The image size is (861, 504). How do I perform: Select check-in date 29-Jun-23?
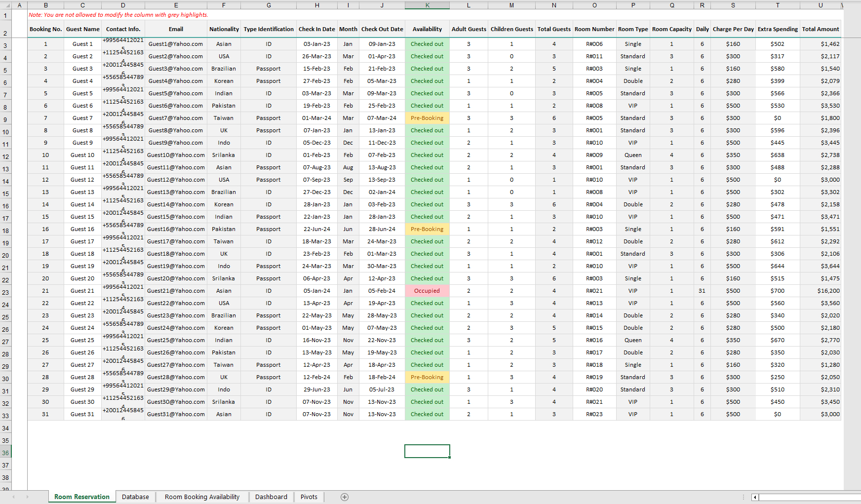317,389
